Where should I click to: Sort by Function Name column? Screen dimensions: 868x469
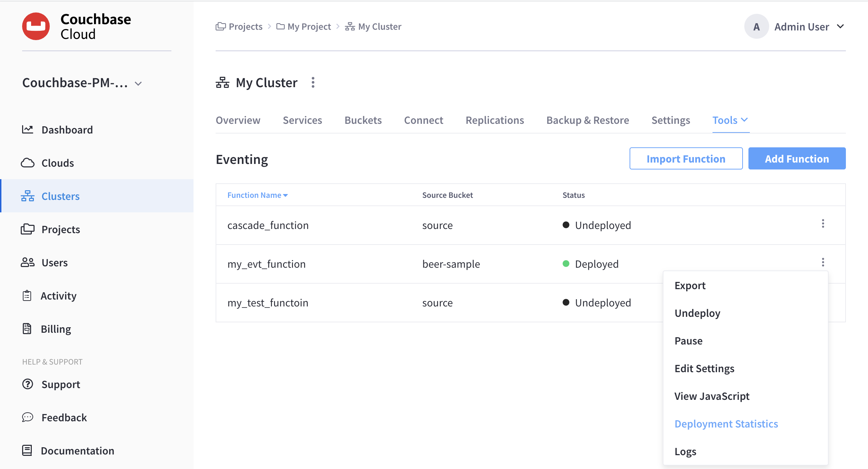pos(257,195)
